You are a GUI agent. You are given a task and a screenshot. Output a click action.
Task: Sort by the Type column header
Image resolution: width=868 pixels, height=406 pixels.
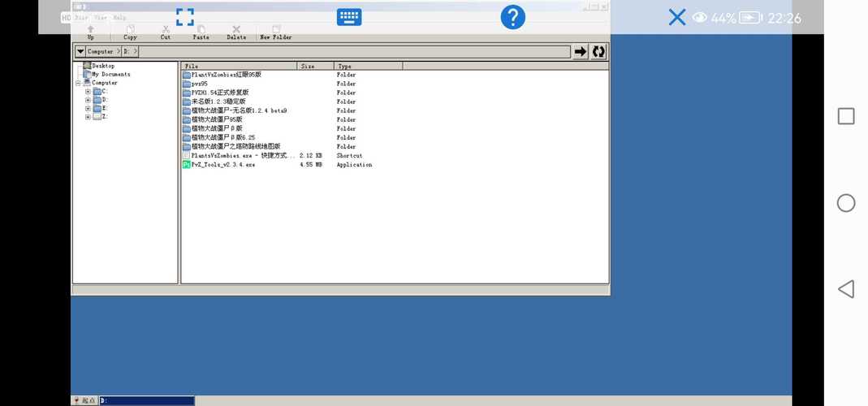tap(368, 66)
